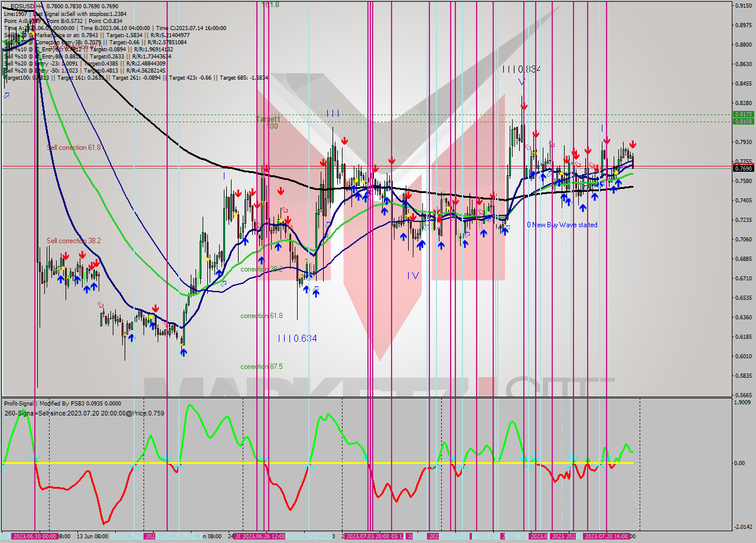Select the 2023.06.26 12:00 date marker
Image resolution: width=756 pixels, height=543 pixels.
click(263, 537)
